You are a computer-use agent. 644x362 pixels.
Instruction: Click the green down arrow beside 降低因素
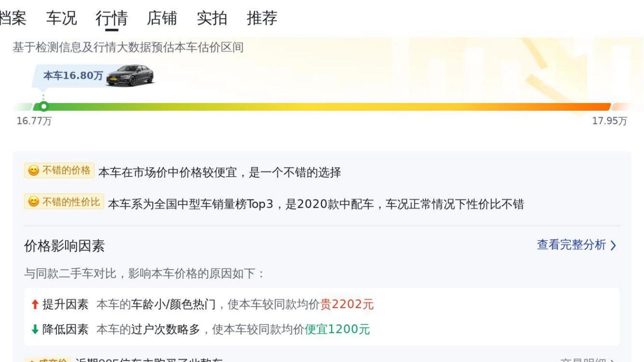(35, 330)
